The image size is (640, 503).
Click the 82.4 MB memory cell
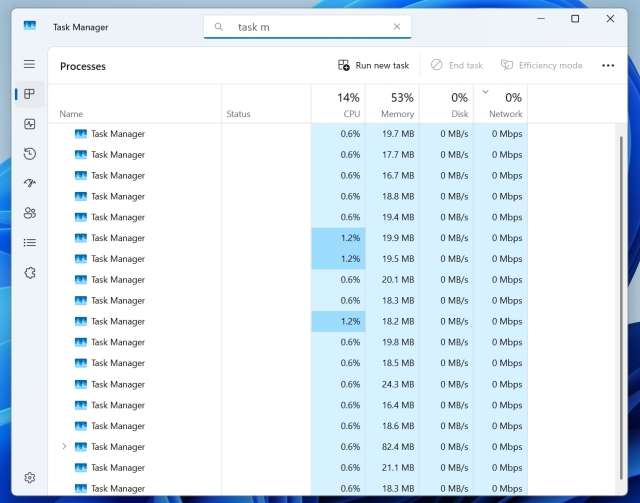[x=392, y=446]
